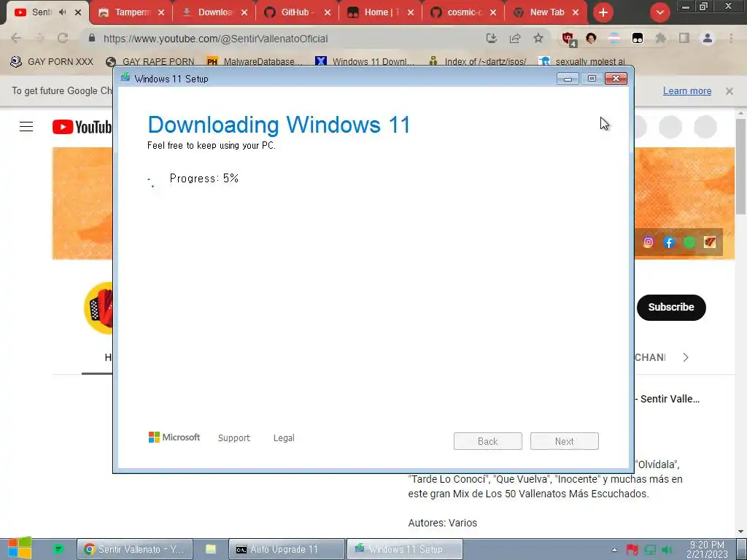747x560 pixels.
Task: Open the uBlock Origin extension icon
Action: point(568,39)
